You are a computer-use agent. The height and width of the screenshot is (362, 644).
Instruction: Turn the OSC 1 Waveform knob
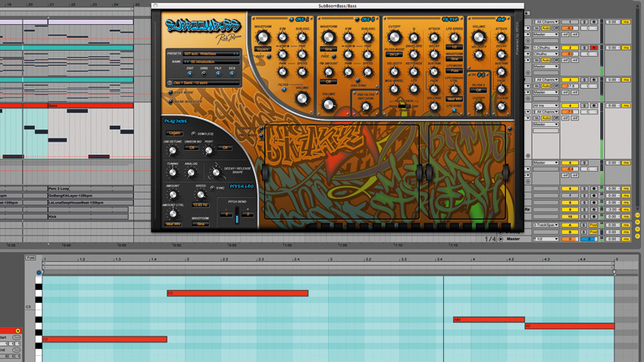pyautogui.click(x=262, y=37)
